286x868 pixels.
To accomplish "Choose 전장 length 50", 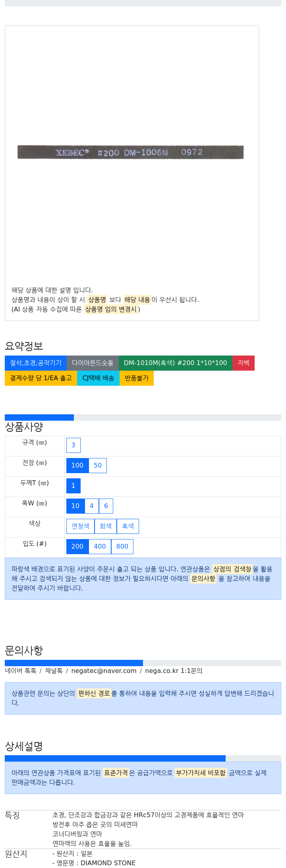I will [98, 465].
